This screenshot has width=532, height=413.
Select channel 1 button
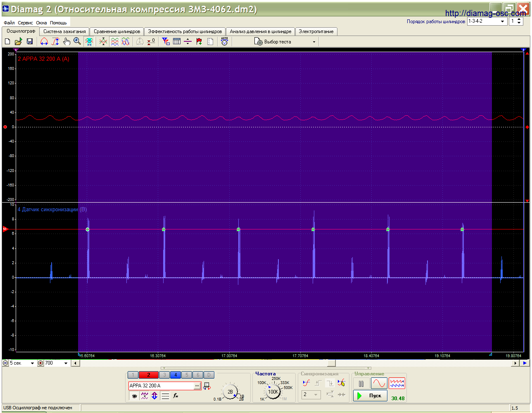pyautogui.click(x=133, y=375)
